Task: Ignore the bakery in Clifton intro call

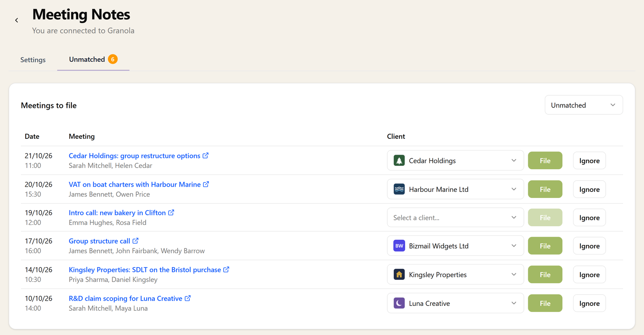Action: [589, 218]
